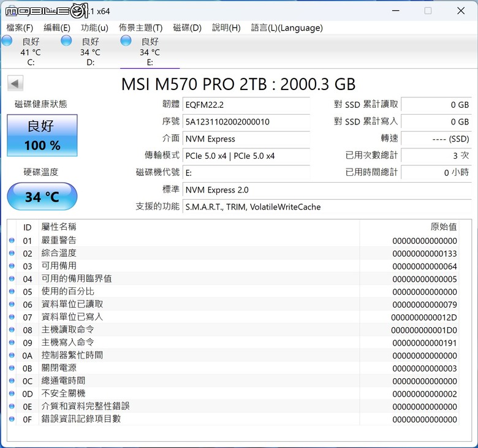
Task: Click the ID column header
Action: click(x=27, y=227)
